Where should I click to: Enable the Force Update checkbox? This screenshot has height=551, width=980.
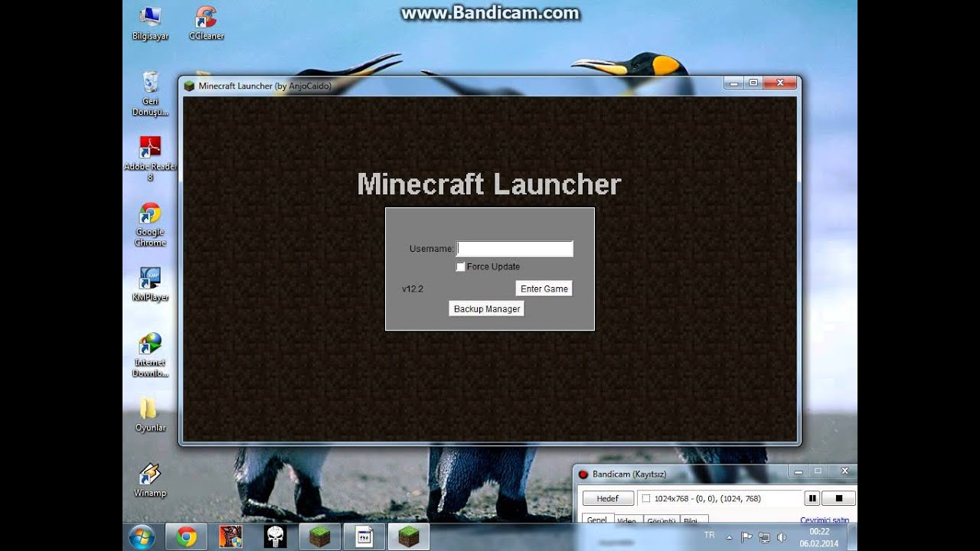tap(460, 266)
